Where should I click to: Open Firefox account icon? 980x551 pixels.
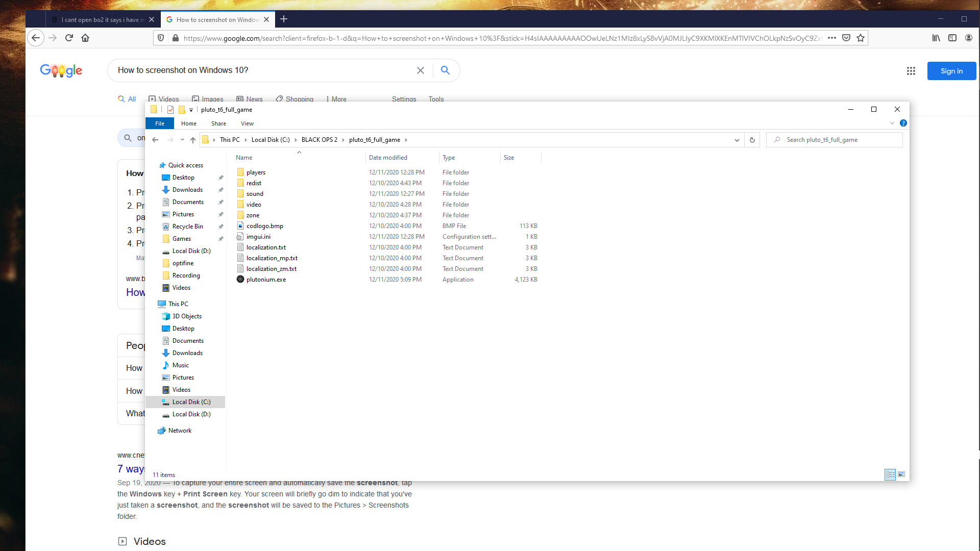tap(969, 38)
